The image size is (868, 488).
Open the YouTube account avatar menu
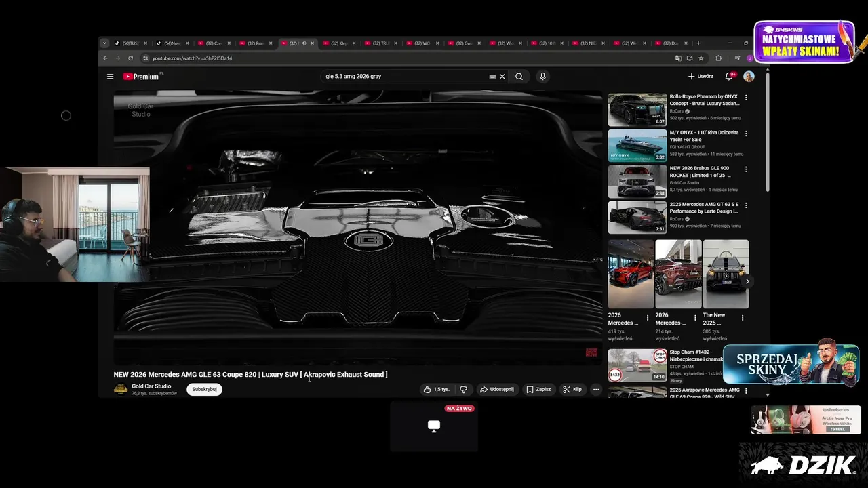tap(749, 77)
